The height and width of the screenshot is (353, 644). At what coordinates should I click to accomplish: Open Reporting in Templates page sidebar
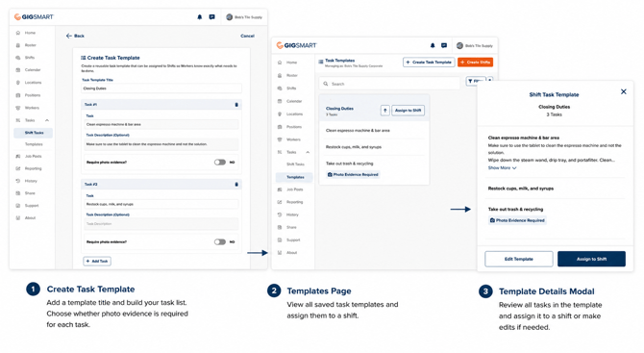(294, 202)
